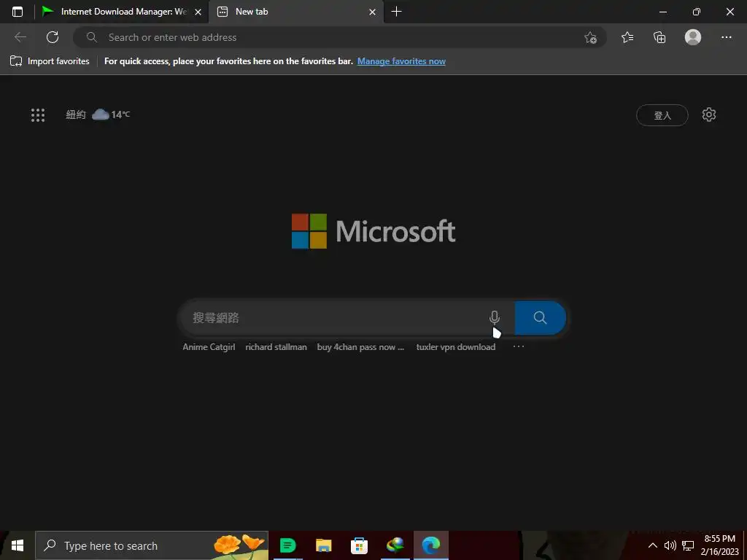The width and height of the screenshot is (747, 560).
Task: Close the Internet Download Manager tab
Action: tap(198, 12)
